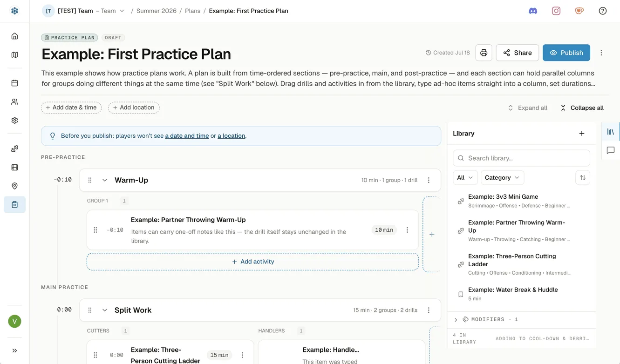Click Collapse all
620x364 pixels.
click(582, 108)
